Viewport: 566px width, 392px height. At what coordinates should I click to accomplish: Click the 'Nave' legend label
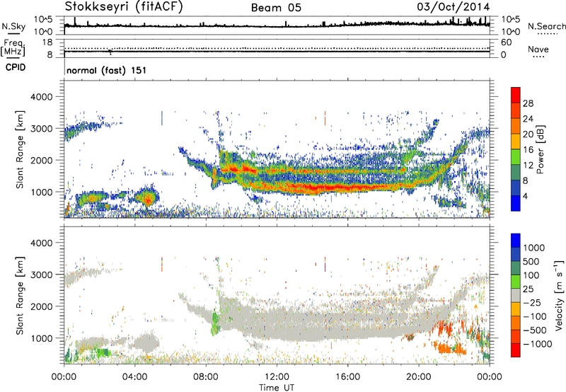click(538, 50)
